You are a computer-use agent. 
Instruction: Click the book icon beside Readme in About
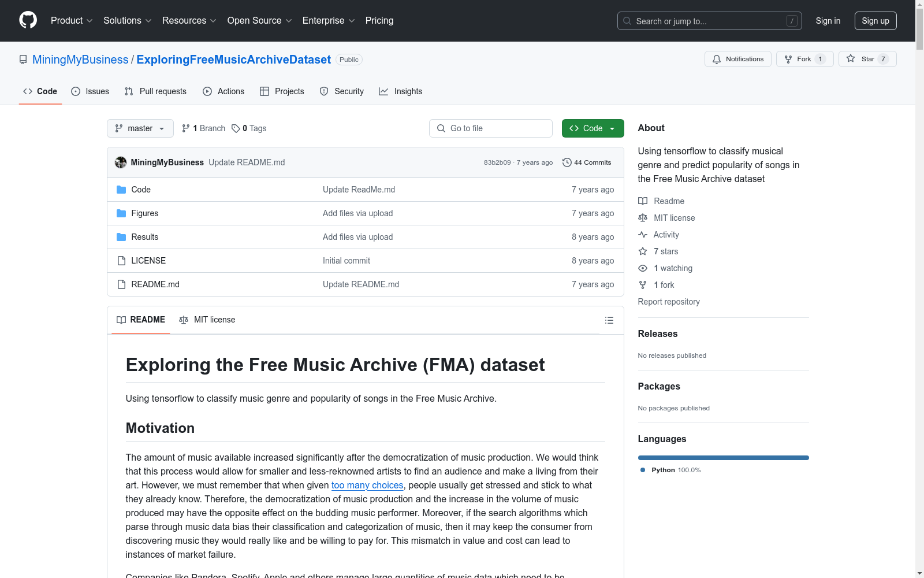coord(643,201)
